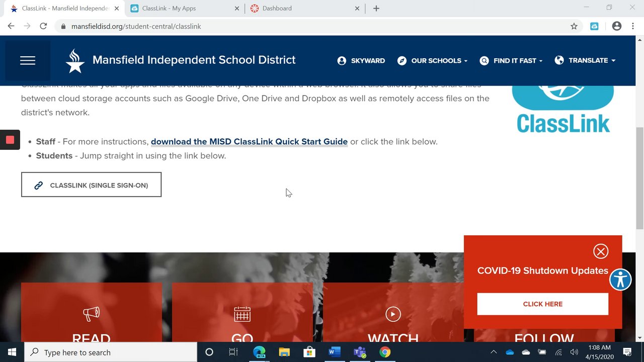Switch to the Dashboard tab
This screenshot has width=644, height=362.
(305, 8)
